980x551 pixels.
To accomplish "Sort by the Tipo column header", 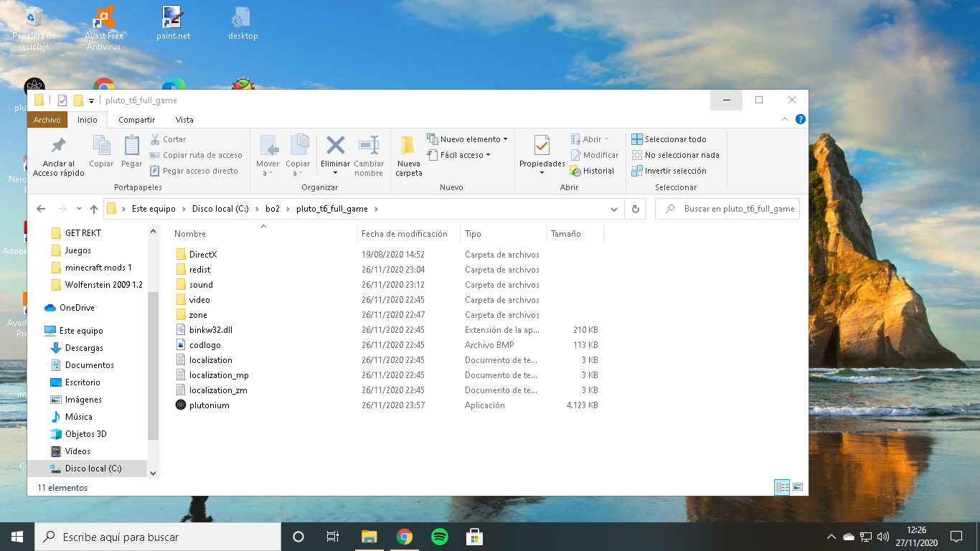I will (x=473, y=234).
